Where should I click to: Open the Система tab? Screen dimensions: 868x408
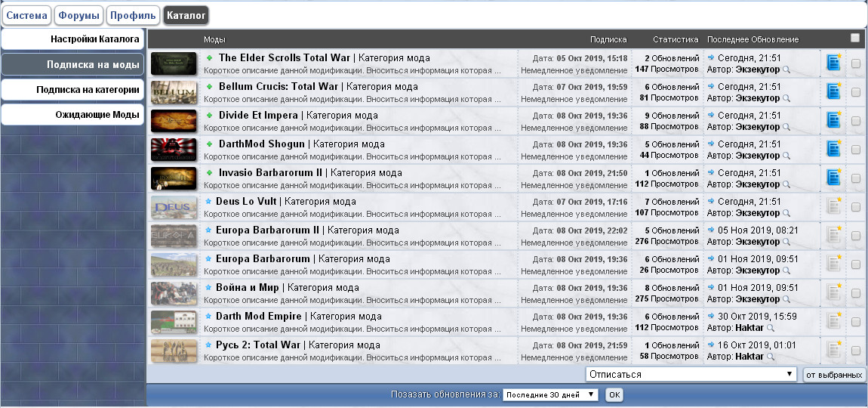(27, 16)
